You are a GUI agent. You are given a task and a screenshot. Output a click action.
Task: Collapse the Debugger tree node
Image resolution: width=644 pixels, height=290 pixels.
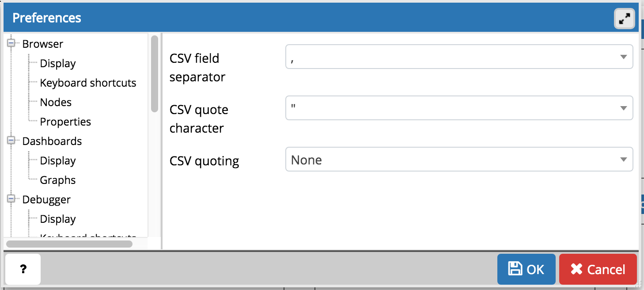click(x=11, y=199)
